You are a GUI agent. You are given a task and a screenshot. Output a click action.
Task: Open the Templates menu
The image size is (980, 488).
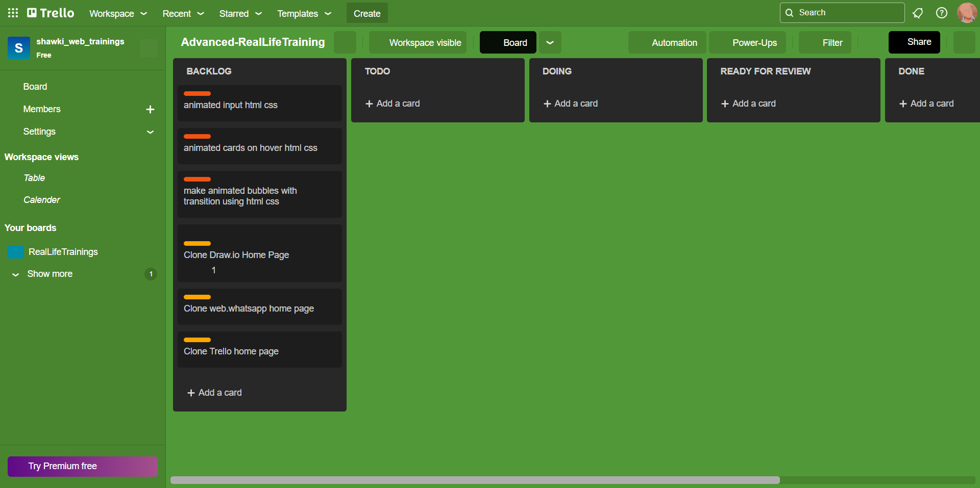click(304, 13)
